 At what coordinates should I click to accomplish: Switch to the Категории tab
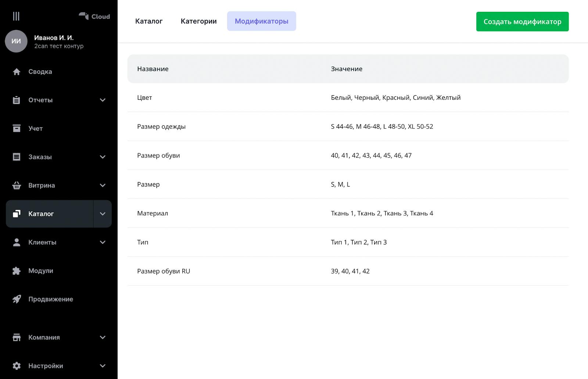pos(198,21)
